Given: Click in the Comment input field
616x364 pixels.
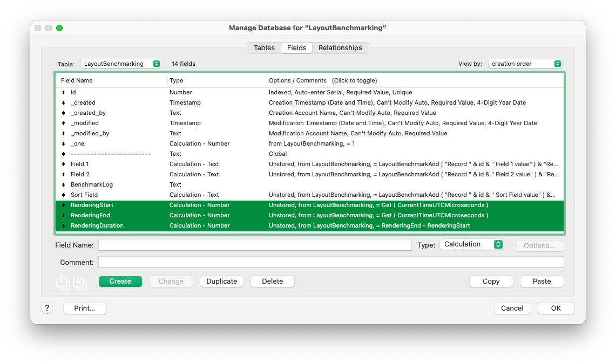Looking at the screenshot, I should (x=331, y=263).
